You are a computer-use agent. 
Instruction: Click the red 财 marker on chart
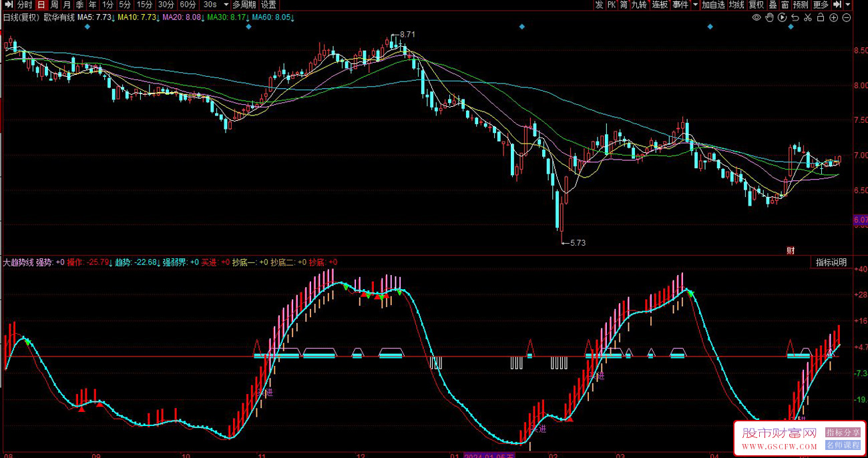click(791, 250)
